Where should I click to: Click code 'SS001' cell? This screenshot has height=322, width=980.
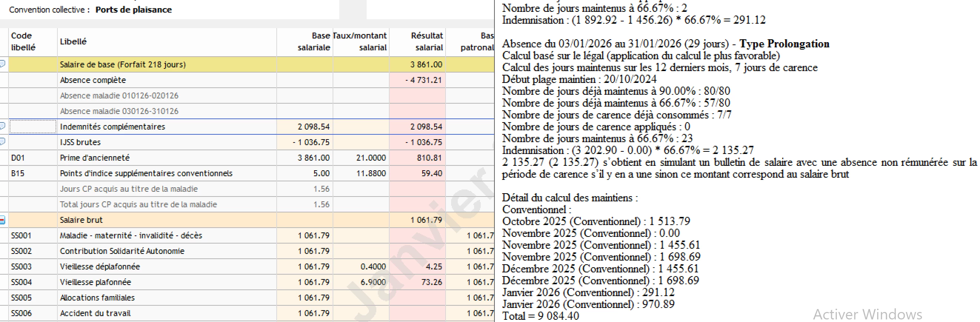[x=33, y=236]
